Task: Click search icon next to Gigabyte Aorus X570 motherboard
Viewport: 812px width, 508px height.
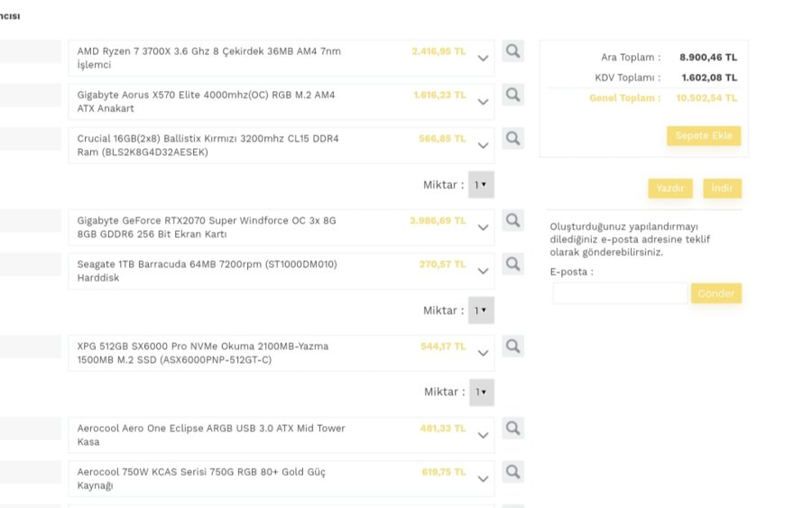Action: [512, 95]
